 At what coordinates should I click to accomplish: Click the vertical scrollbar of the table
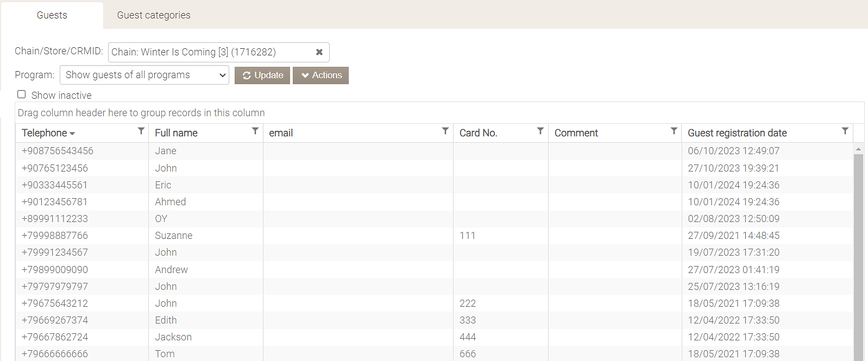click(x=858, y=244)
